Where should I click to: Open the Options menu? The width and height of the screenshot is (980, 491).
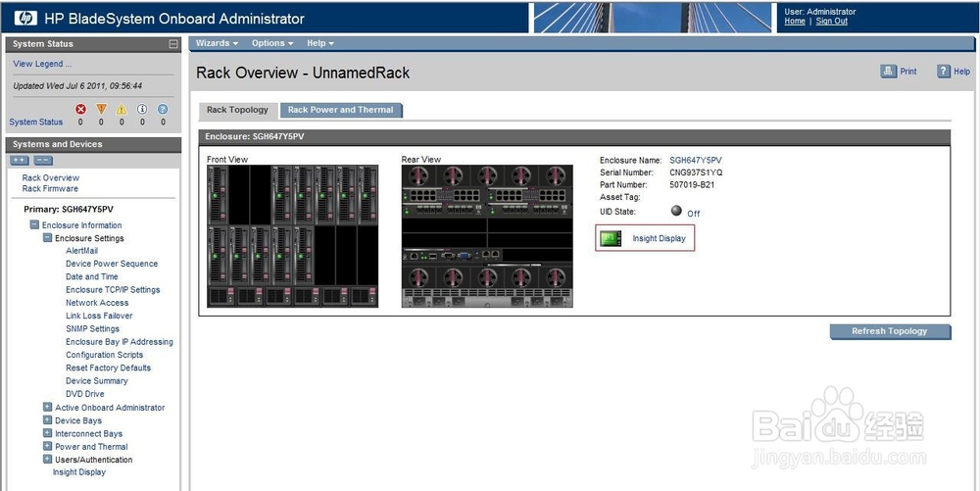272,43
